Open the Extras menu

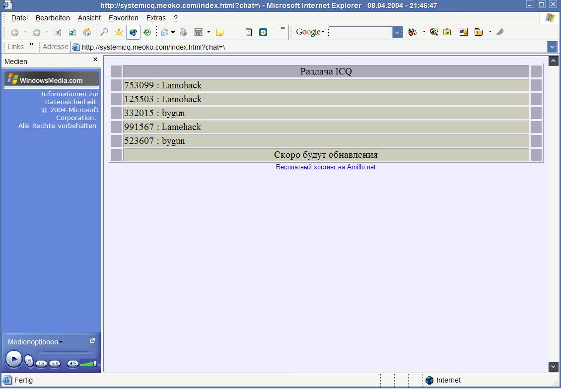pos(156,18)
